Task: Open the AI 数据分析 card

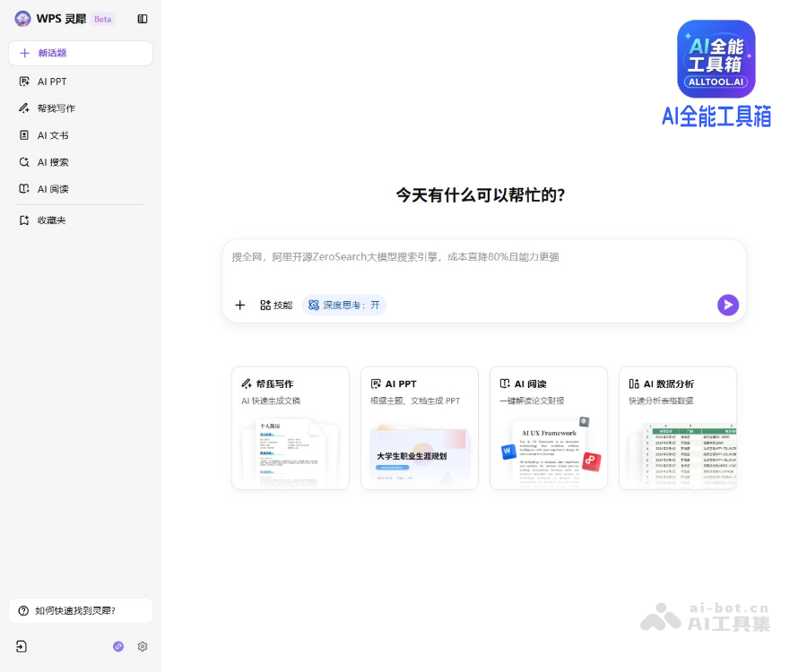Action: [678, 427]
